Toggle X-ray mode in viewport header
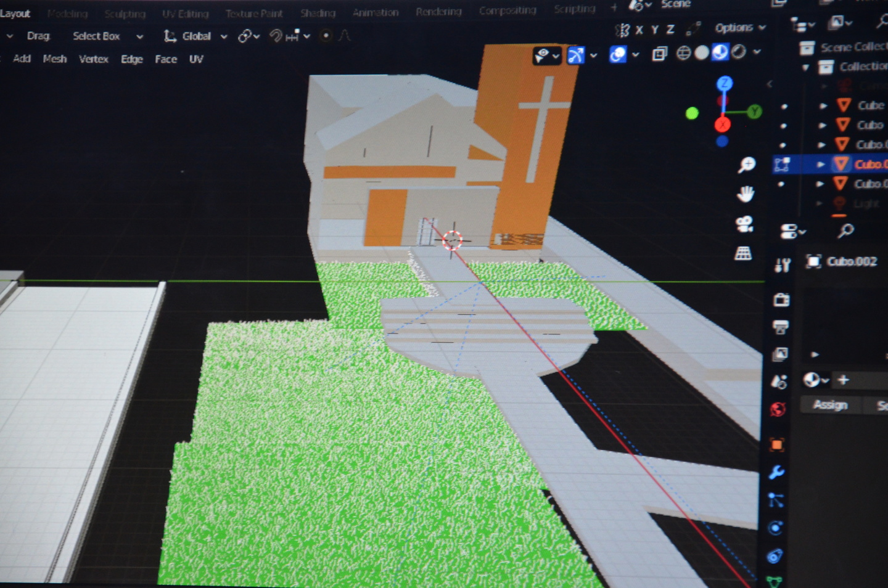Viewport: 888px width, 588px height. (x=659, y=54)
